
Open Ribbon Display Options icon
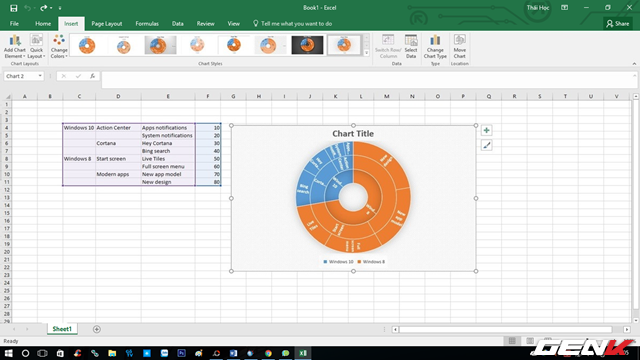click(x=564, y=8)
